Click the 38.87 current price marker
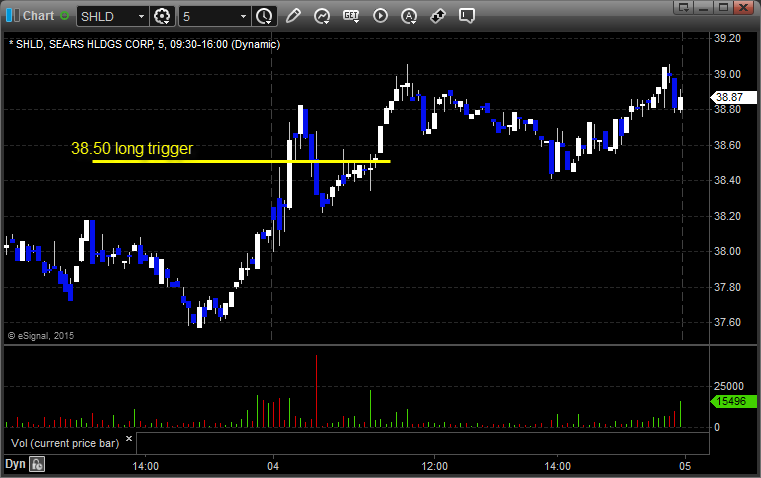Viewport: 761px width, 478px height. (x=733, y=97)
